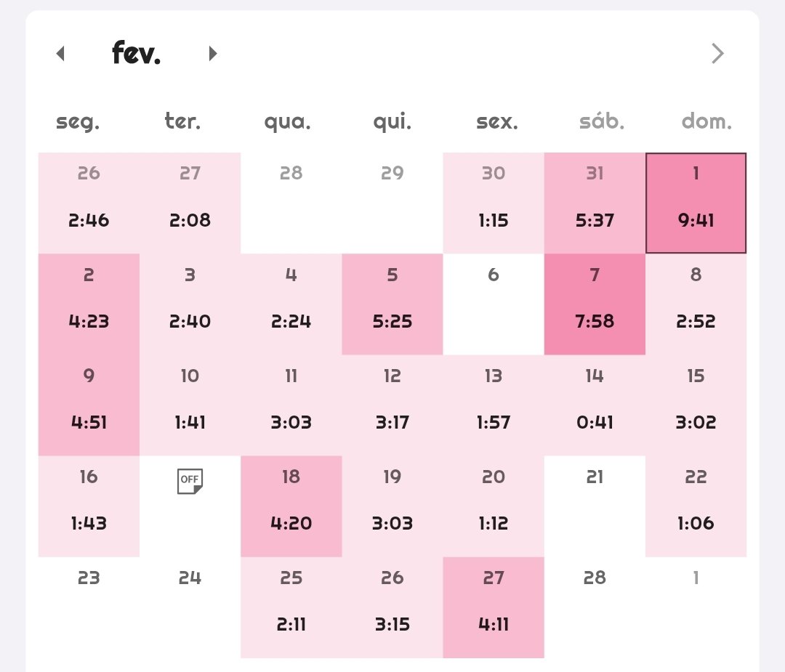Viewport: 785px width, 672px height.
Task: Select day 12 with 3:17
Action: (392, 405)
